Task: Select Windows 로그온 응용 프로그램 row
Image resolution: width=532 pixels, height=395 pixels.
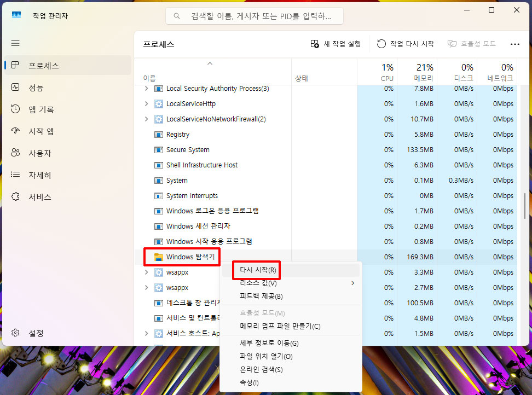Action: [326, 211]
